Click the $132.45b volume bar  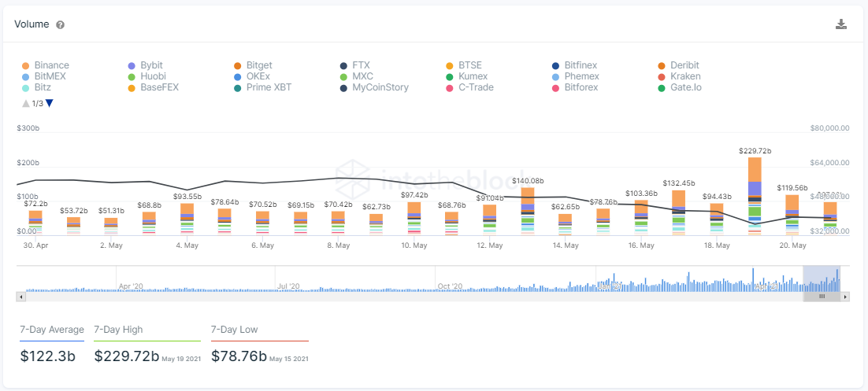(679, 213)
